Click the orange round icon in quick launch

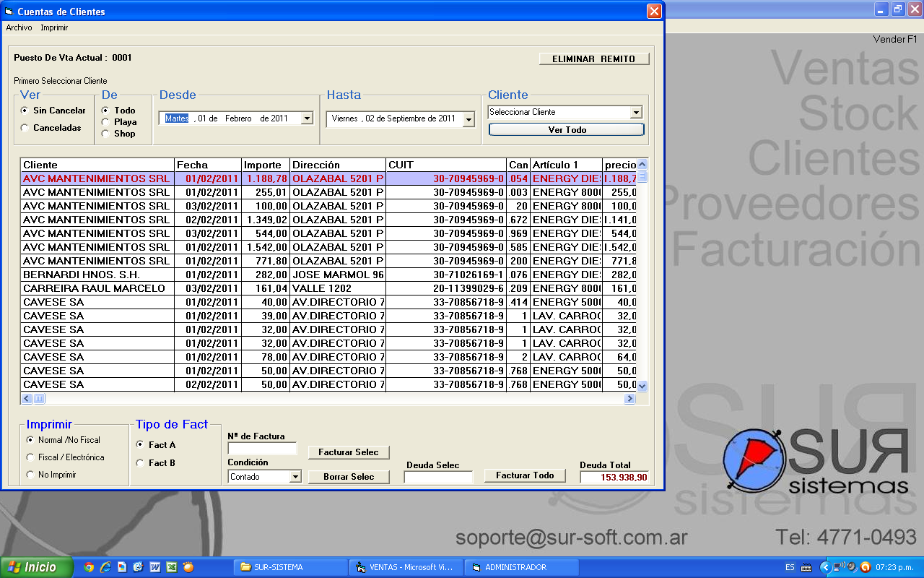pos(188,567)
